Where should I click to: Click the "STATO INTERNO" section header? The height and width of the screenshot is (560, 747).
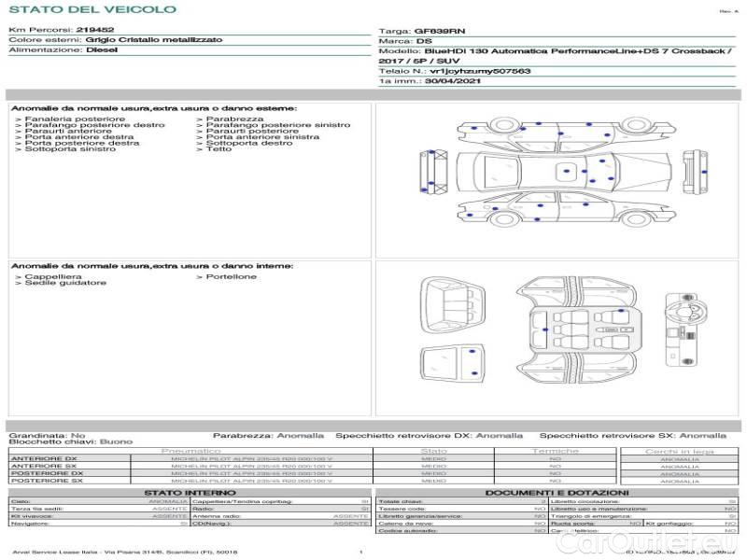(x=190, y=493)
